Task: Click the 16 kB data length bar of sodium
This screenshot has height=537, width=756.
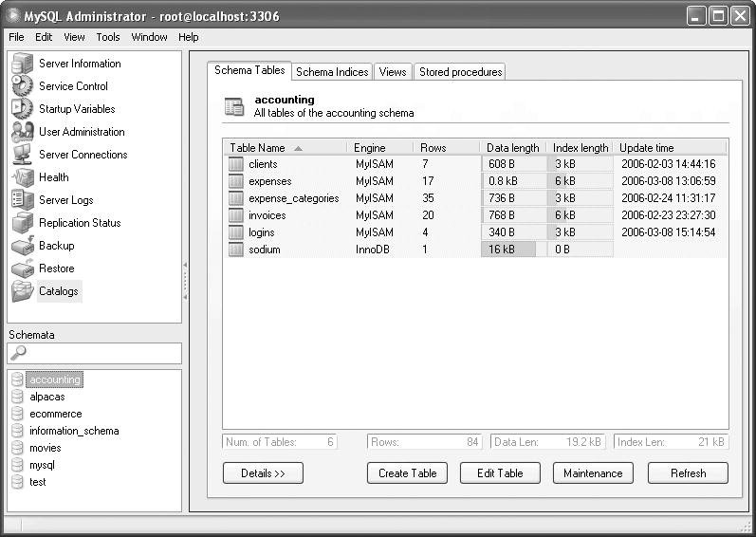Action: pyautogui.click(x=508, y=250)
